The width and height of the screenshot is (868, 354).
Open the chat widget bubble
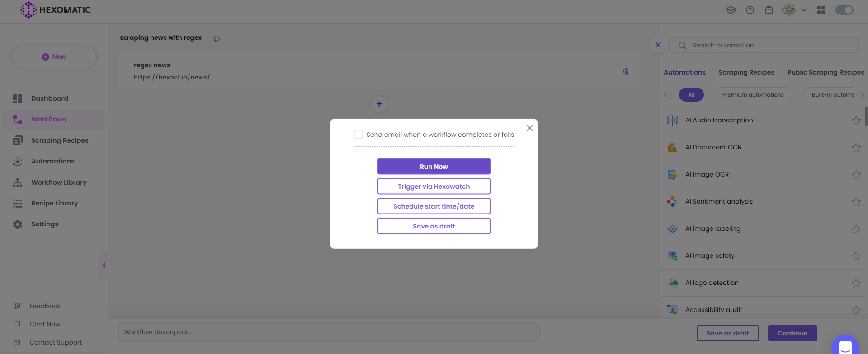845,346
